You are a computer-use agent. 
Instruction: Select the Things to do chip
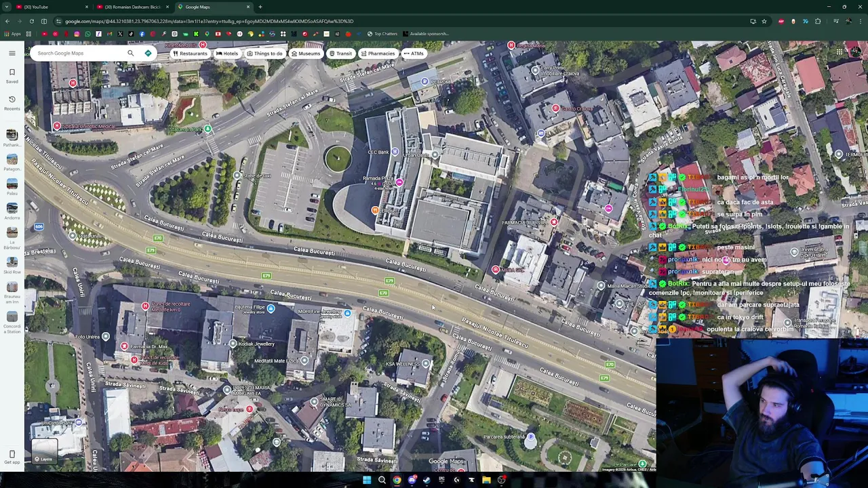point(264,54)
